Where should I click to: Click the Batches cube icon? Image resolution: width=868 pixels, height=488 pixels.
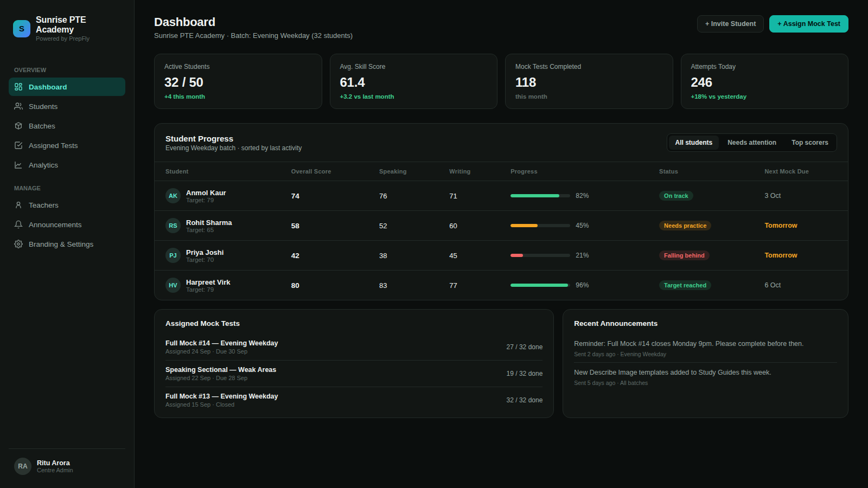(18, 126)
